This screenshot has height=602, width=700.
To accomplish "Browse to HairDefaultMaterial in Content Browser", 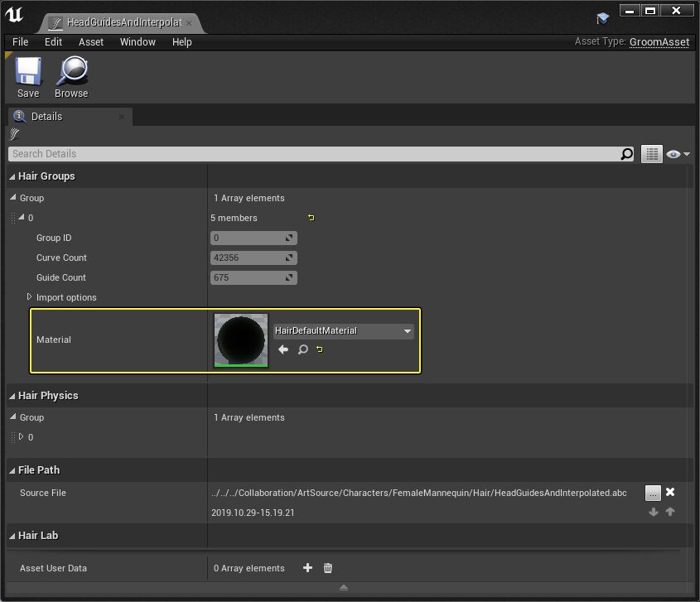I will coord(303,349).
